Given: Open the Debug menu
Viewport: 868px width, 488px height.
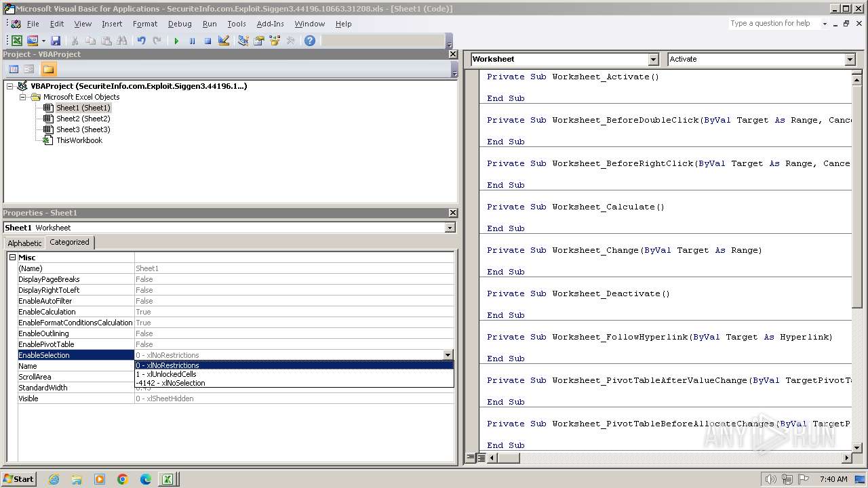Looking at the screenshot, I should coord(180,24).
